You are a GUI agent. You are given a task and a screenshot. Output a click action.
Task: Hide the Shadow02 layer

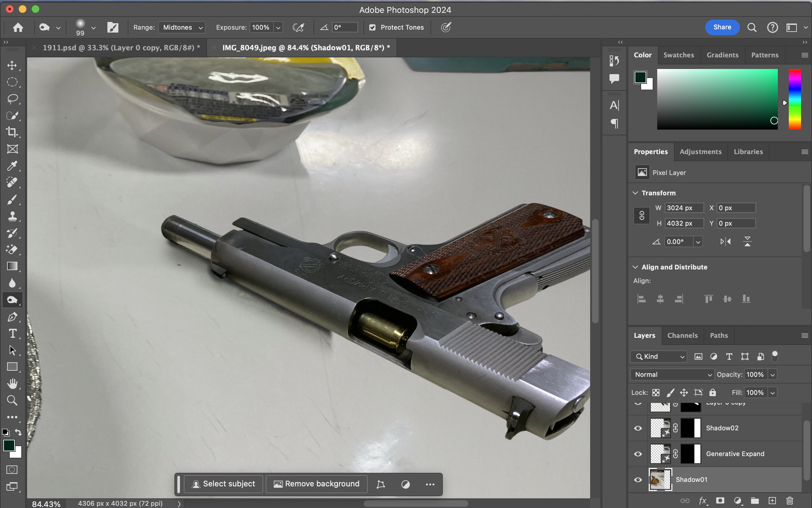(x=638, y=428)
